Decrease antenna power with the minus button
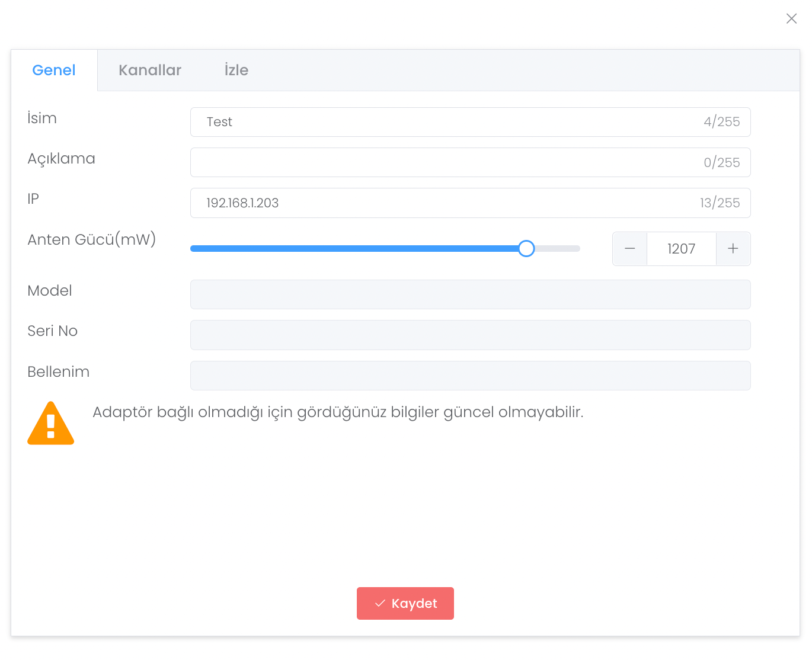Image resolution: width=812 pixels, height=660 pixels. click(x=629, y=249)
